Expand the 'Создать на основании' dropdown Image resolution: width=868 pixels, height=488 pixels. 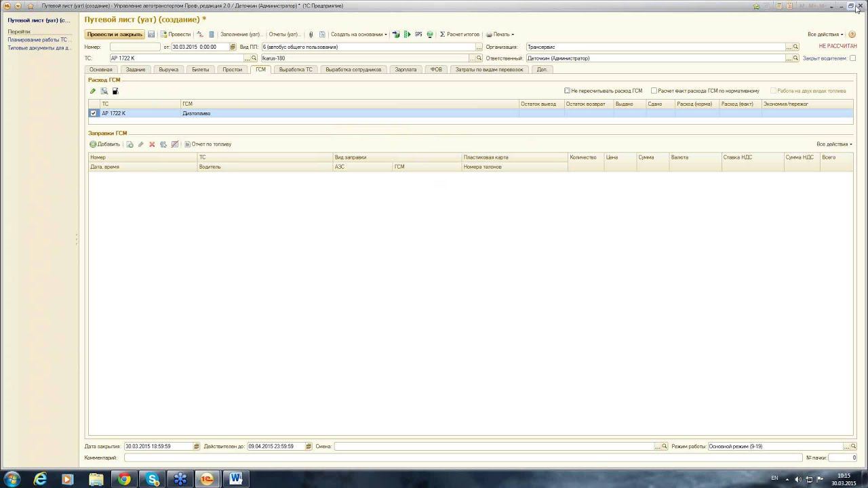pos(359,34)
